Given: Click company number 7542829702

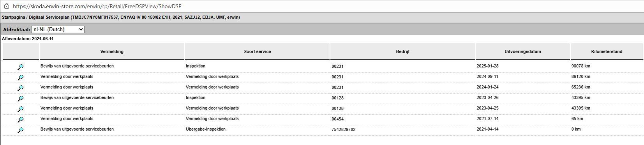Looking at the screenshot, I should coord(343,129).
